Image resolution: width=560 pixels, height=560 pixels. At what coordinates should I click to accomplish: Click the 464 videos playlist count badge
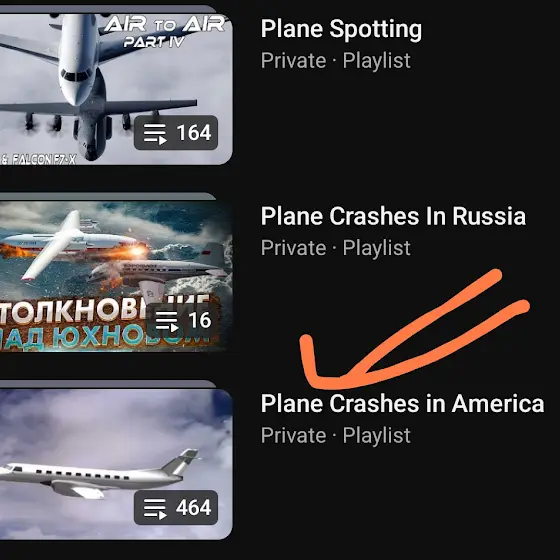pyautogui.click(x=176, y=508)
